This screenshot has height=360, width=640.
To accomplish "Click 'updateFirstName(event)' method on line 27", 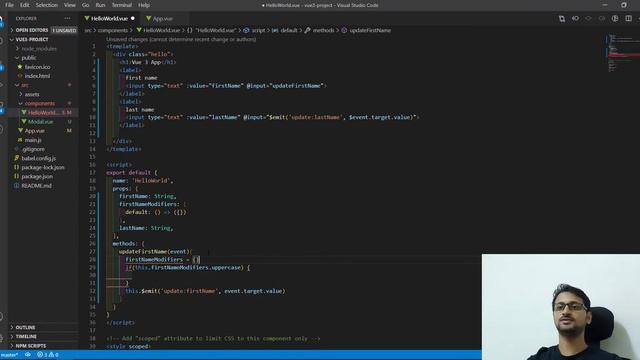I will click(155, 251).
